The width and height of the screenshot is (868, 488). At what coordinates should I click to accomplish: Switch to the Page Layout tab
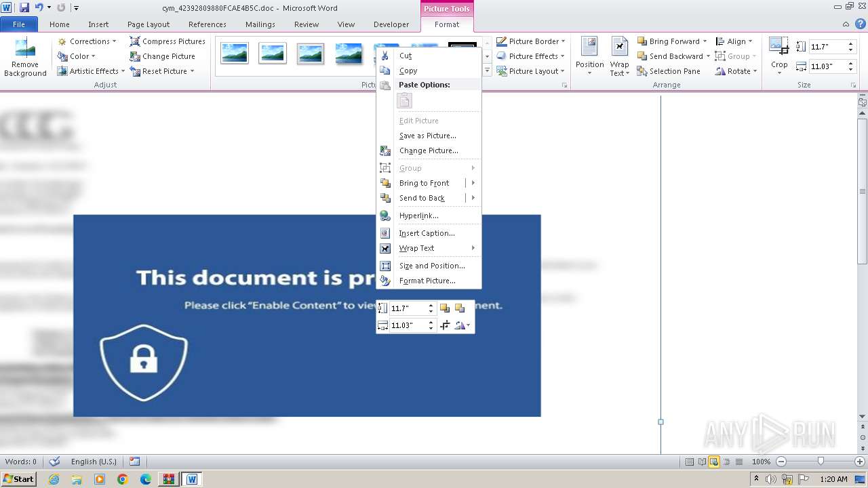(149, 24)
